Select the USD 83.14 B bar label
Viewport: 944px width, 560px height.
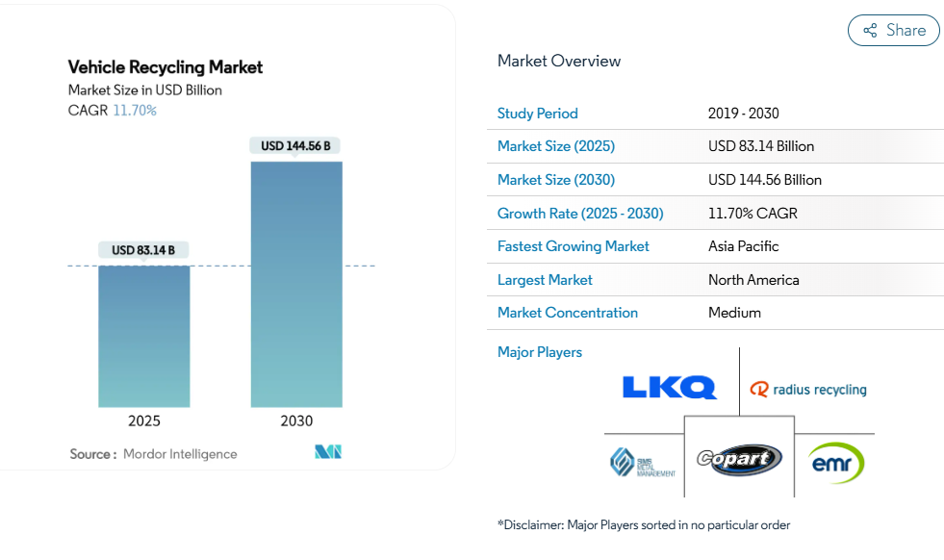143,250
